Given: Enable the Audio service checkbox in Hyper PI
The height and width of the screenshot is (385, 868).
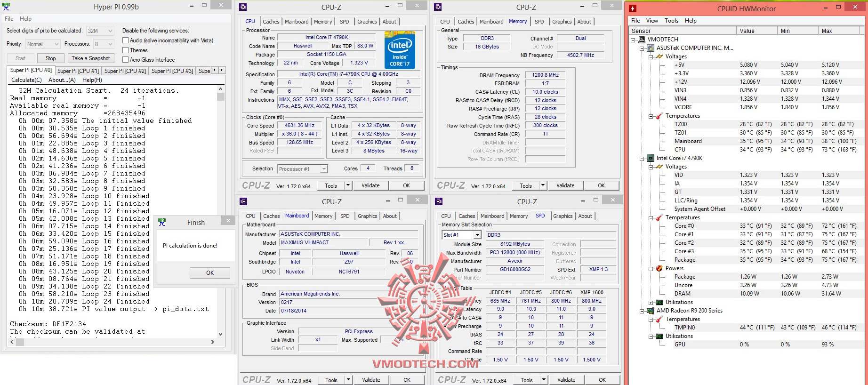Looking at the screenshot, I should click(x=126, y=40).
